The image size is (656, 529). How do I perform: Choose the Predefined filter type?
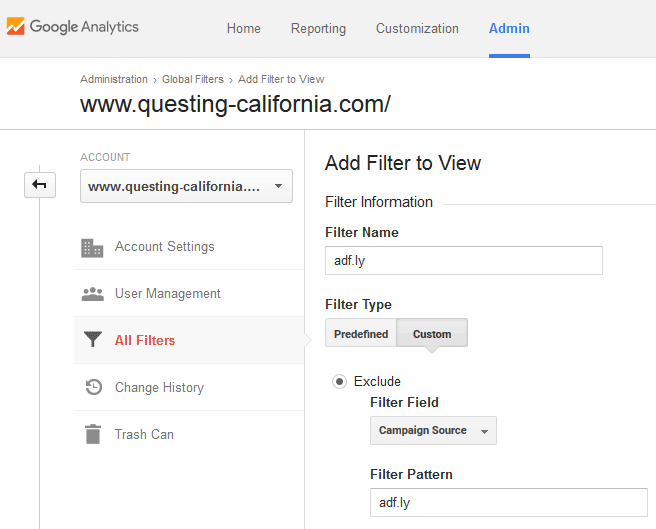tap(361, 334)
